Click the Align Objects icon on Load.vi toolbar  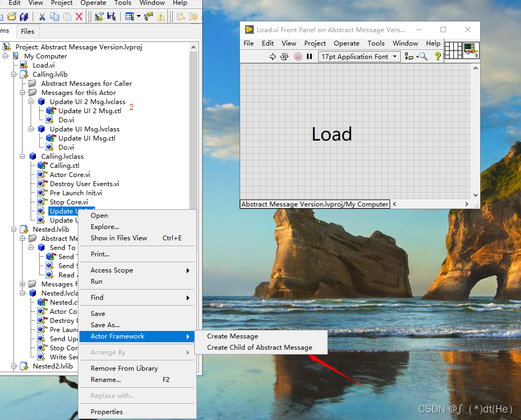point(409,56)
